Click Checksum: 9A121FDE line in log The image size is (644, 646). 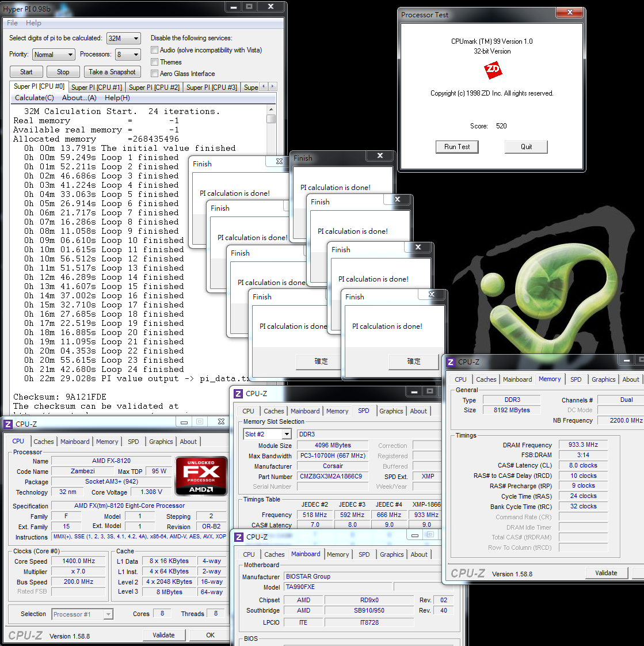click(x=60, y=397)
